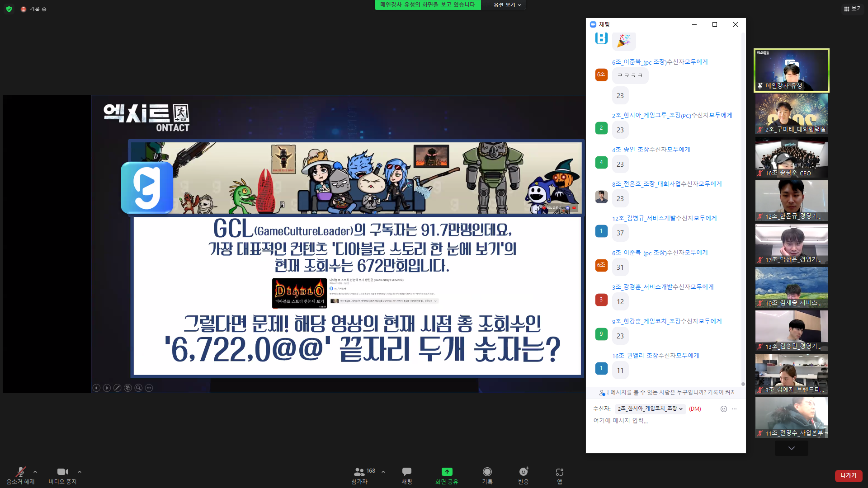This screenshot has width=868, height=488.
Task: Open the 옵션 보기 view options menu
Action: point(507,5)
